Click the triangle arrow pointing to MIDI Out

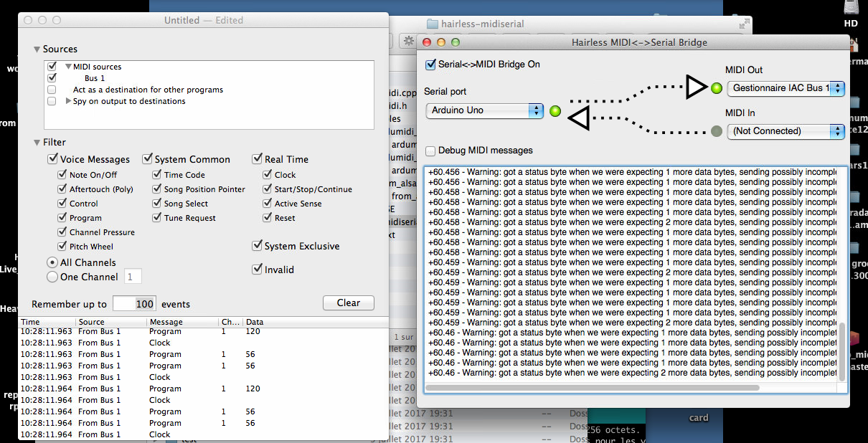coord(695,87)
